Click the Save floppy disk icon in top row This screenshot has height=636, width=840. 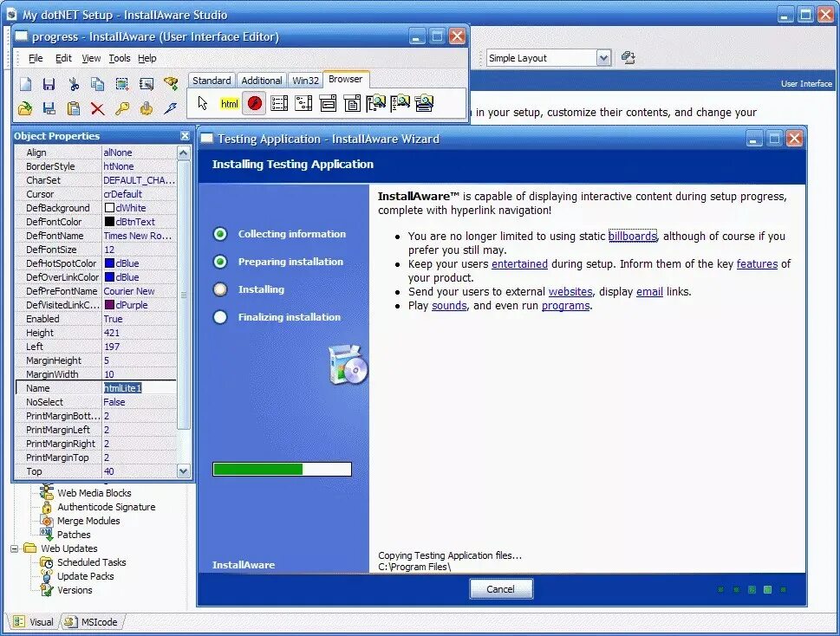click(x=49, y=84)
